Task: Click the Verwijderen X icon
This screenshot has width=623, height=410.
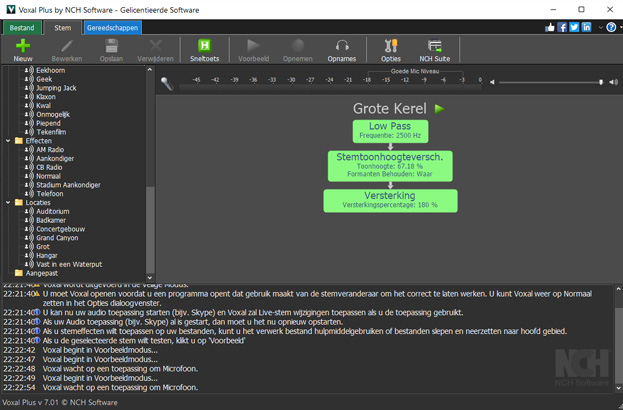Action: tap(155, 46)
